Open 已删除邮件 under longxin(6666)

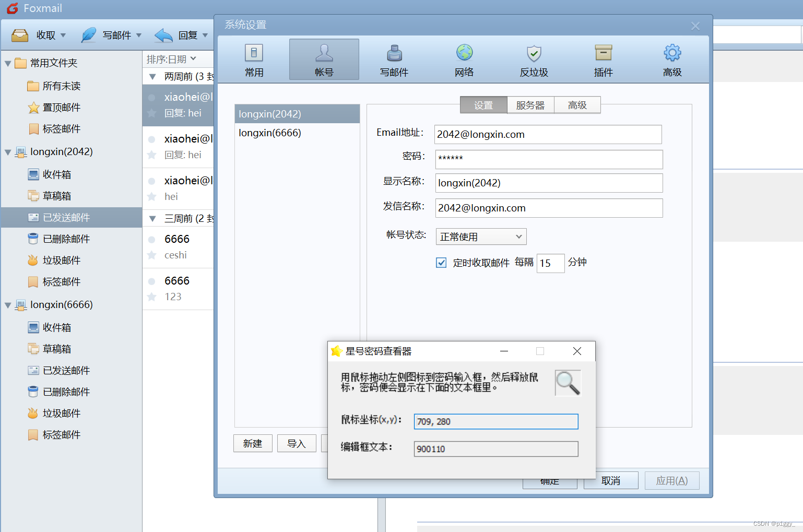point(58,392)
